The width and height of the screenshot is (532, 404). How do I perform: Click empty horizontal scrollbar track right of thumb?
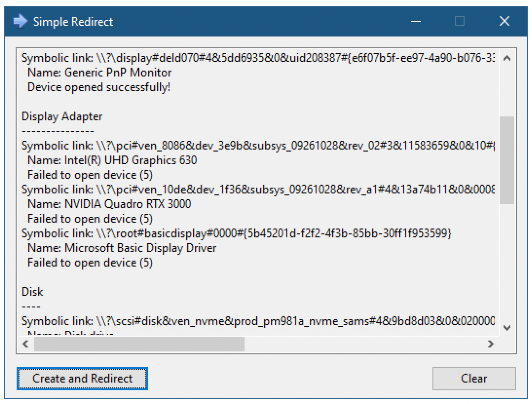pyautogui.click(x=364, y=344)
